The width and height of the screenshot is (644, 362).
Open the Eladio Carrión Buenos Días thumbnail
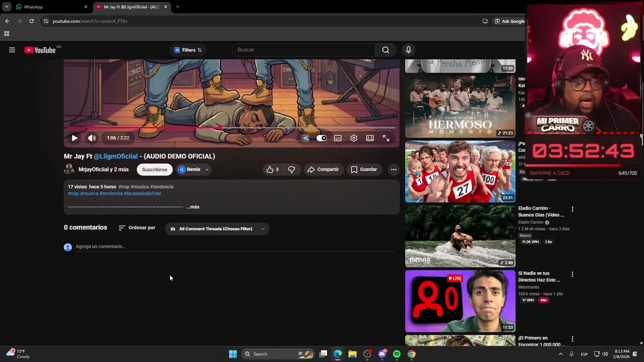click(x=460, y=236)
